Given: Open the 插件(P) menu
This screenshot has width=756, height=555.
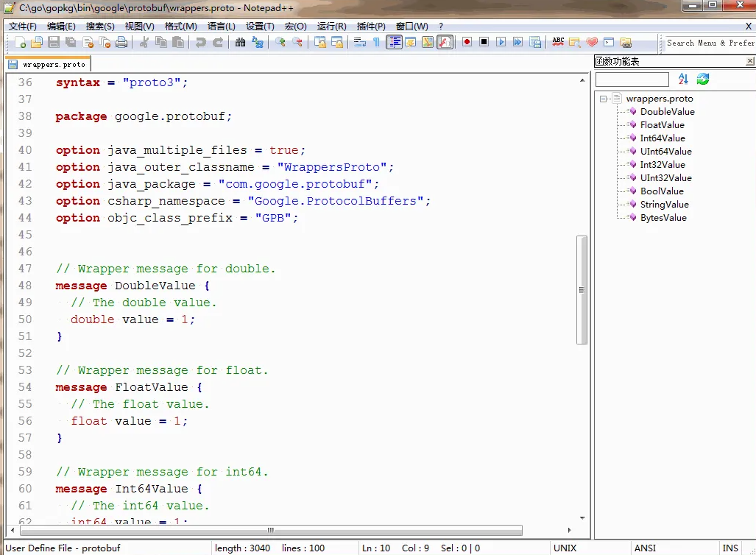Looking at the screenshot, I should [371, 26].
